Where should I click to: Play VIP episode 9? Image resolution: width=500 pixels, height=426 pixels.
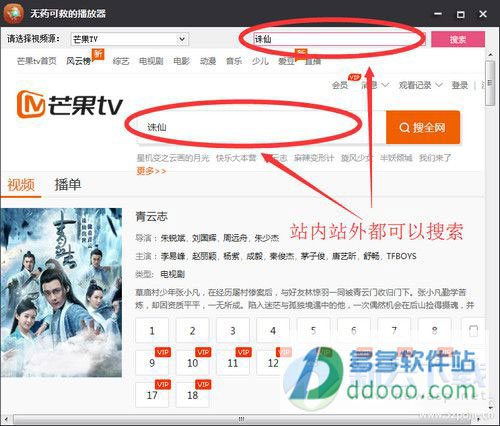152,362
